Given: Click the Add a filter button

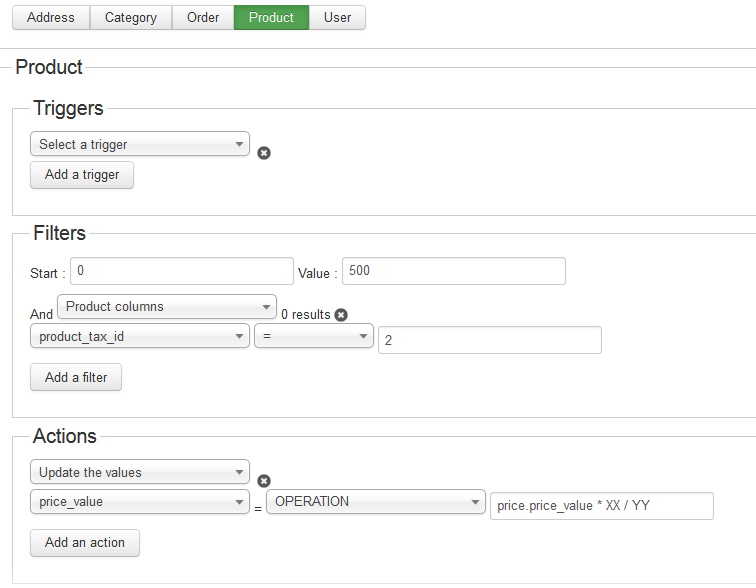Looking at the screenshot, I should (x=76, y=377).
